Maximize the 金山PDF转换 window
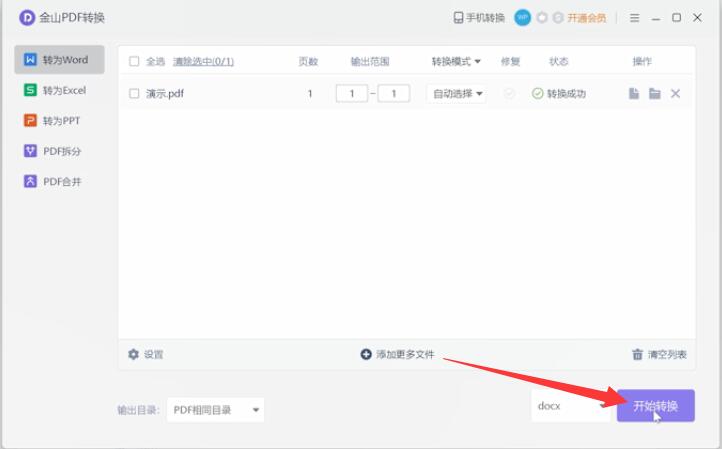The image size is (722, 449). tap(676, 18)
